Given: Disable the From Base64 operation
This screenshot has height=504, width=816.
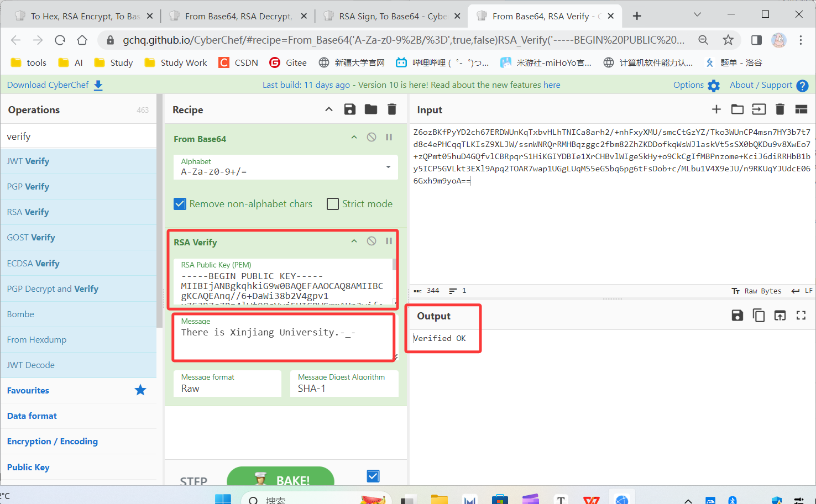Looking at the screenshot, I should point(372,137).
